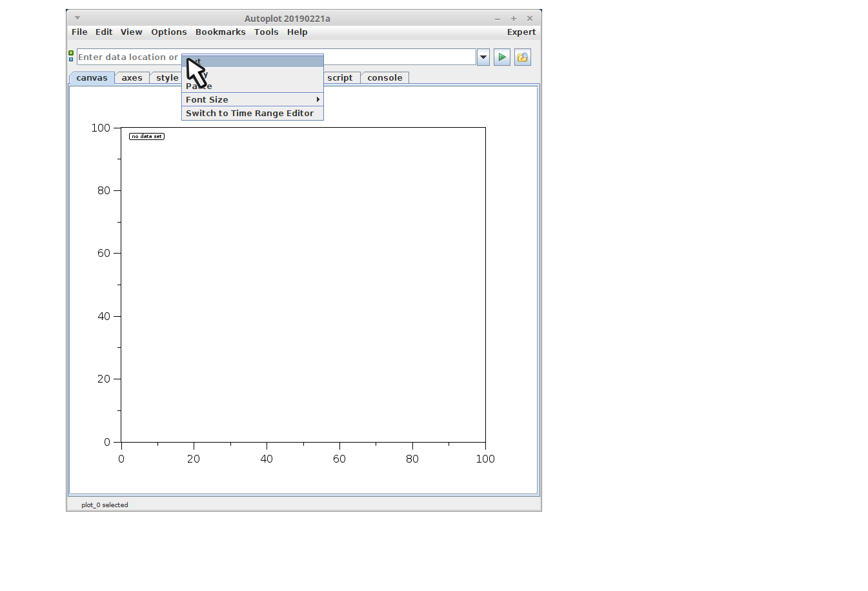Click the "no data set" plot label
868x591 pixels.
(146, 136)
